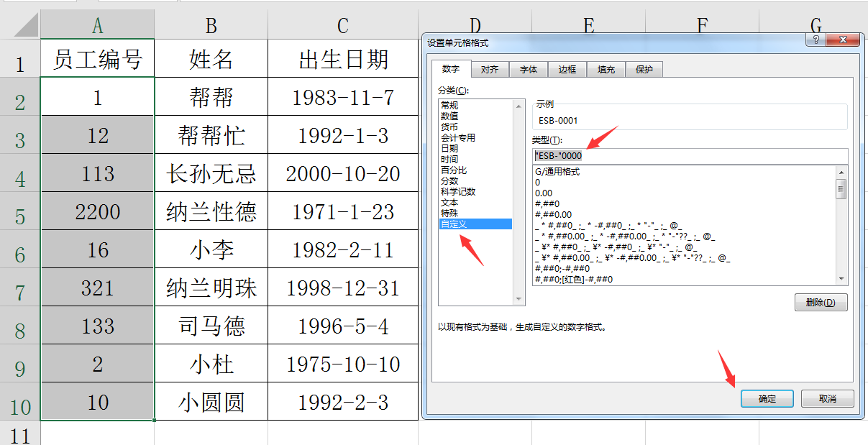Screen dimensions: 868x445
Task: Pick format #,##0;-#,##0 from type list
Action: coord(684,268)
